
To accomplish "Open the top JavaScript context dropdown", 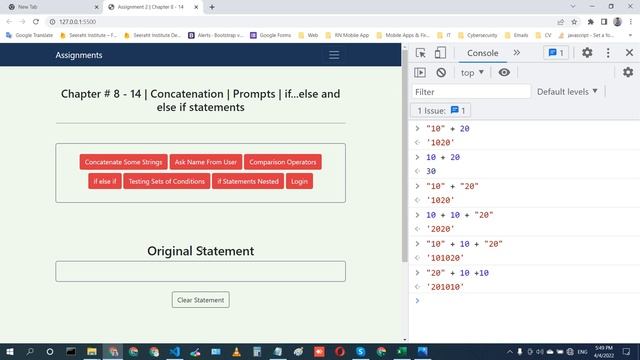I will (x=472, y=73).
